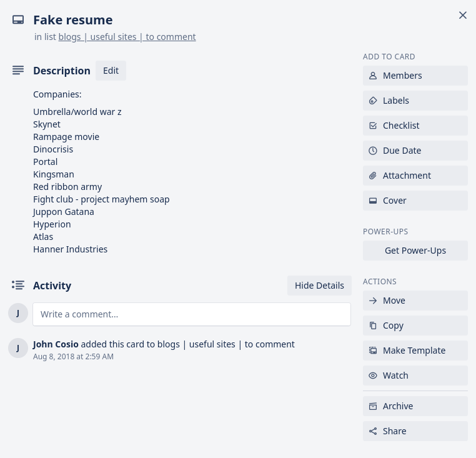
Task: Click the arrow icon on Move
Action: [373, 301]
